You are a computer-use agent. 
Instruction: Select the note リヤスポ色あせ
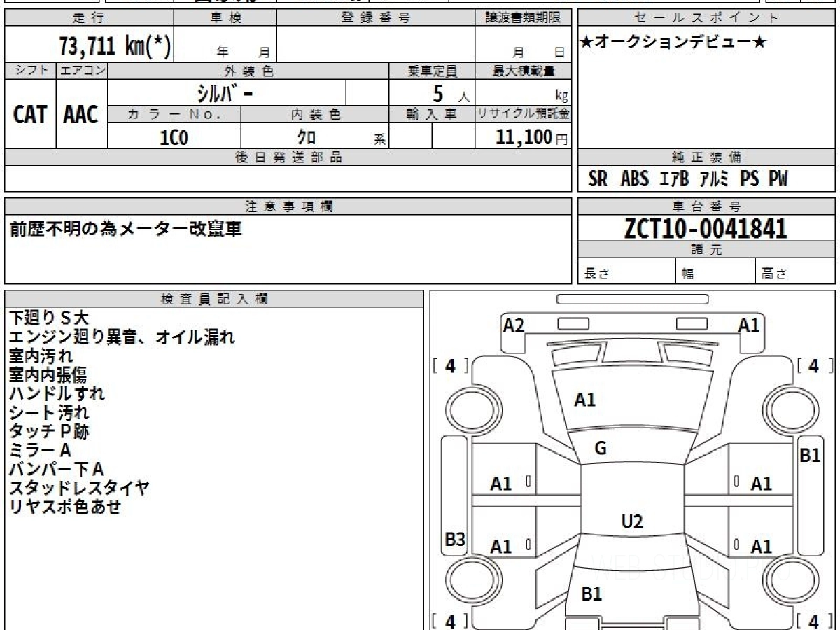65,507
